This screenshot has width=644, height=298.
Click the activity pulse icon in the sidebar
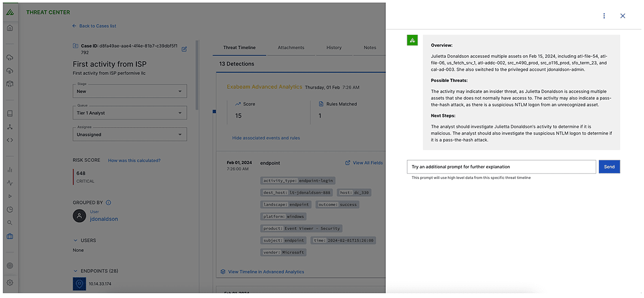tap(10, 183)
